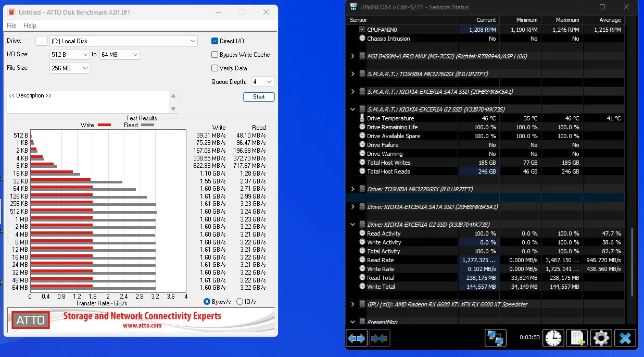This screenshot has width=644, height=357.
Task: Click the HWiNFO expand-view arrows icon
Action: click(357, 338)
